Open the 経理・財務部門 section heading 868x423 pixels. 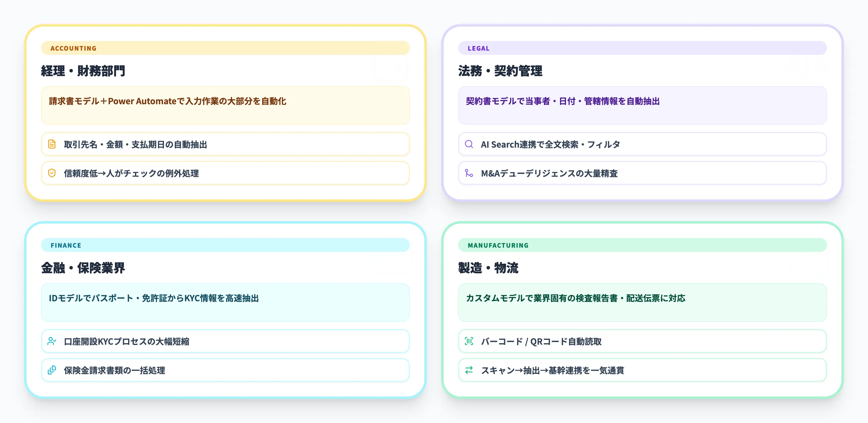[x=83, y=71]
